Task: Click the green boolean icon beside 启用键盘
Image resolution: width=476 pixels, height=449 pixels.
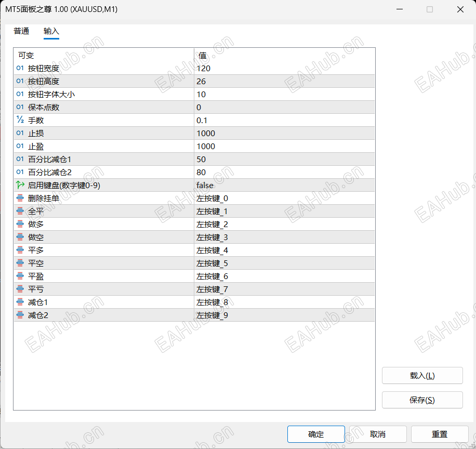Action: 20,185
